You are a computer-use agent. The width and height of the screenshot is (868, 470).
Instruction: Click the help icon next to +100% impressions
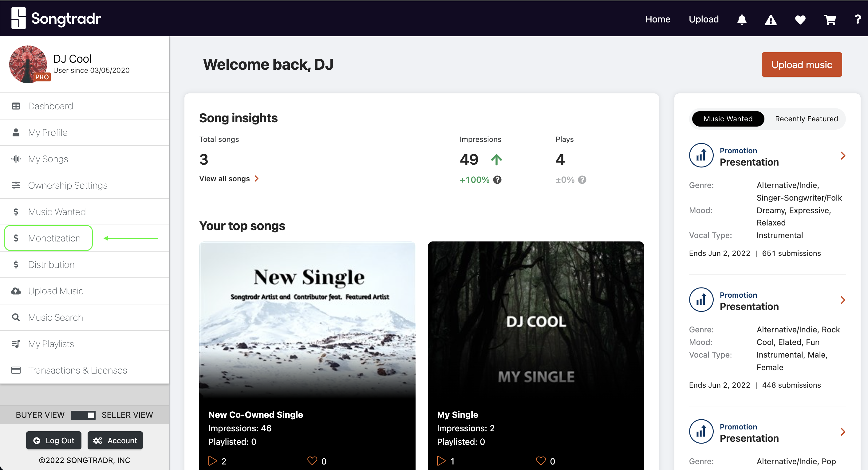point(497,180)
